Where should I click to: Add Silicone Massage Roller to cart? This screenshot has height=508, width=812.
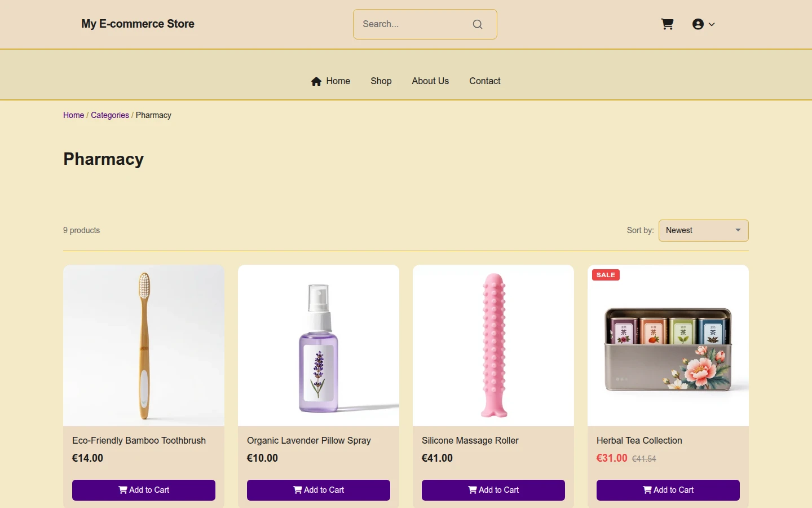(x=493, y=490)
